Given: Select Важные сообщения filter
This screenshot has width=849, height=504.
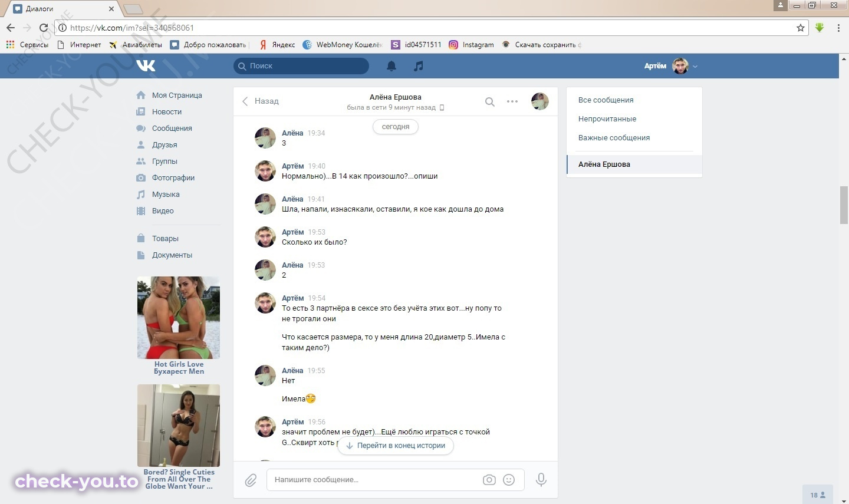Looking at the screenshot, I should click(614, 138).
